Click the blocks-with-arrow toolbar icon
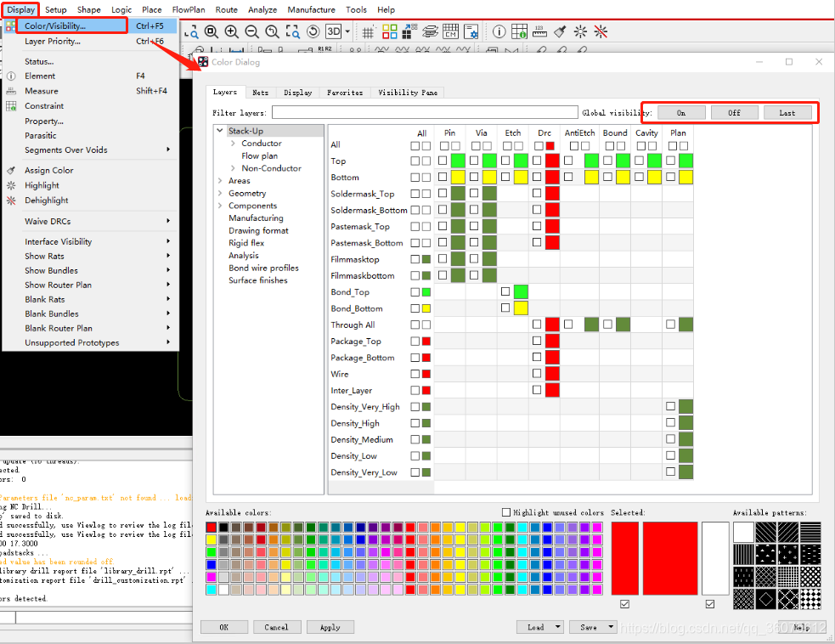This screenshot has width=835, height=644. click(x=409, y=32)
